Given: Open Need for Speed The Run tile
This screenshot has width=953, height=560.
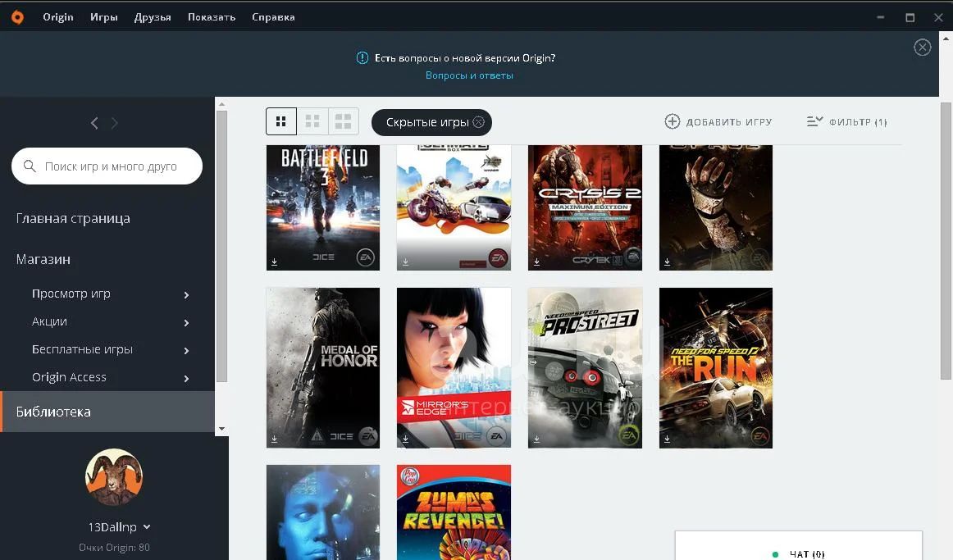Looking at the screenshot, I should pos(716,368).
